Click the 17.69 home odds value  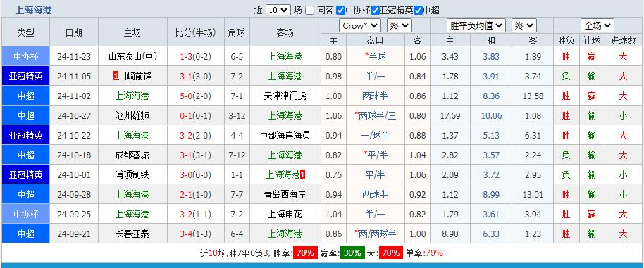coord(450,115)
